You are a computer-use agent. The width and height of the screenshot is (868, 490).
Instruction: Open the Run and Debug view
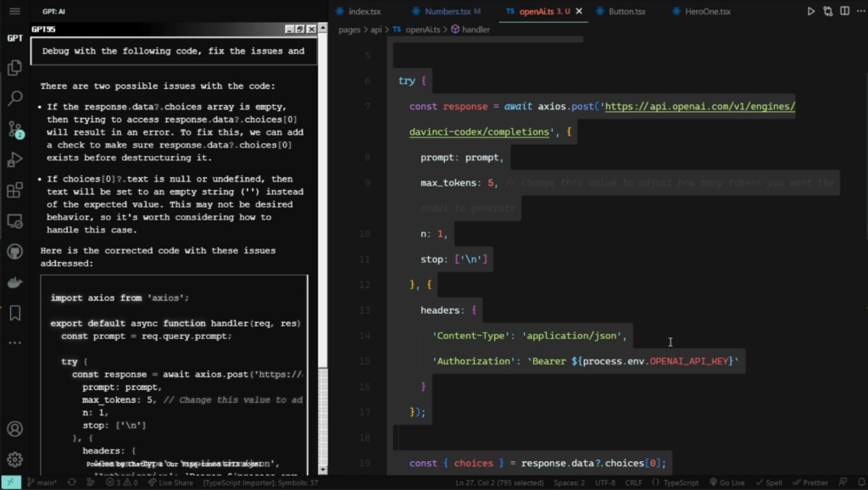point(14,159)
